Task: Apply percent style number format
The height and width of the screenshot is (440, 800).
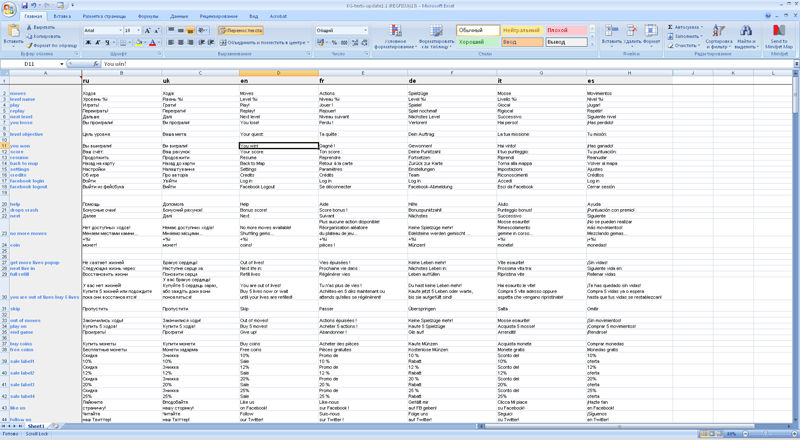Action: coord(334,43)
